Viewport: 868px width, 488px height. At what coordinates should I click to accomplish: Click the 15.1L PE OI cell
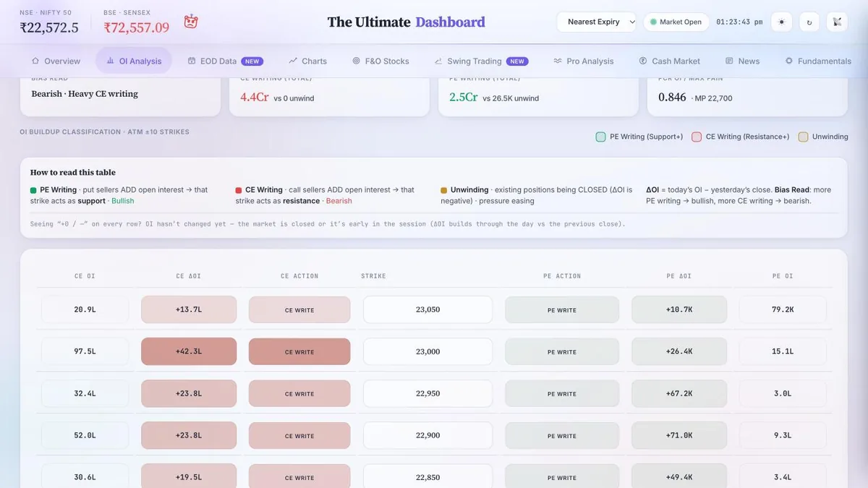coord(783,351)
